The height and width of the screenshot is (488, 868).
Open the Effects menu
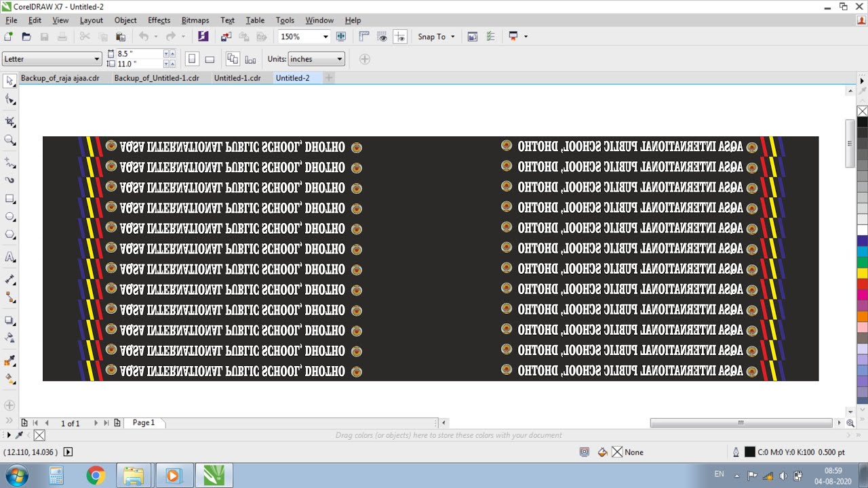coord(159,20)
